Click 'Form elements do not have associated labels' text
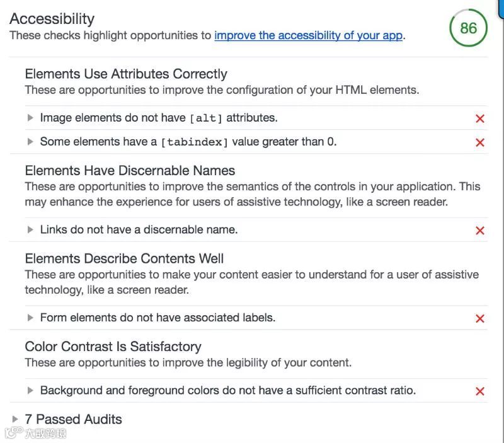This screenshot has width=504, height=443. coord(157,318)
